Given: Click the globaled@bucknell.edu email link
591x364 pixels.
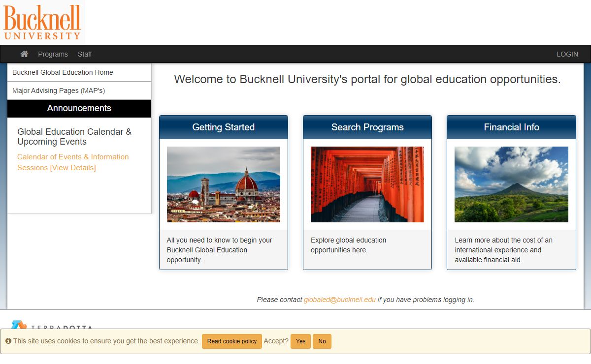Looking at the screenshot, I should [339, 300].
